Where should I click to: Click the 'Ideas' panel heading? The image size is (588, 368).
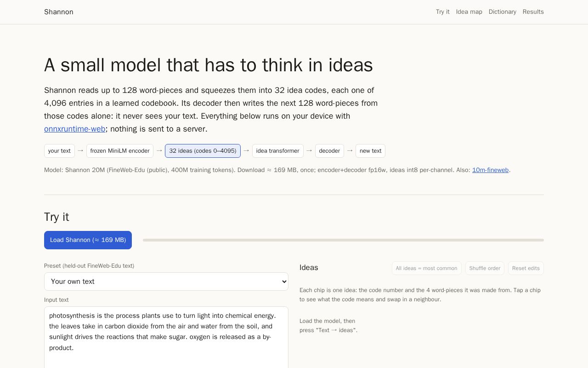coord(309,268)
